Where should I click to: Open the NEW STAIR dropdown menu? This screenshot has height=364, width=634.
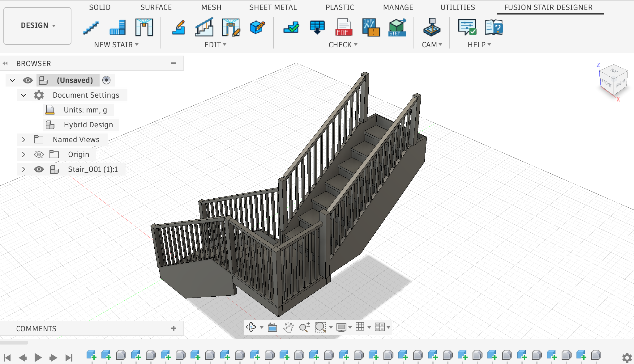coord(116,45)
